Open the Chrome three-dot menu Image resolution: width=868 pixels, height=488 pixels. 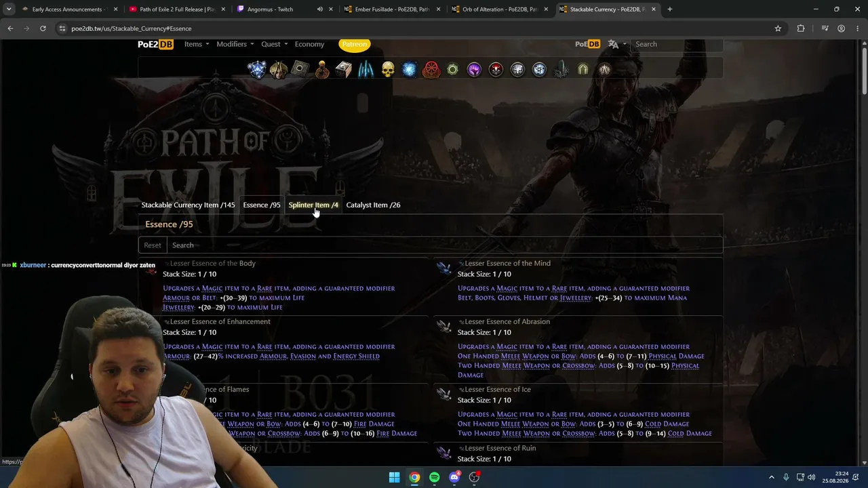(x=858, y=28)
